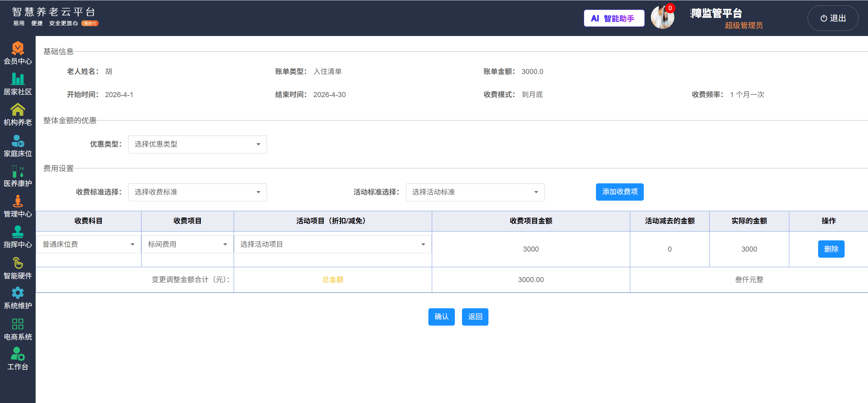This screenshot has width=868, height=403.
Task: Open the 选择活动项目 dropdown
Action: [x=333, y=244]
